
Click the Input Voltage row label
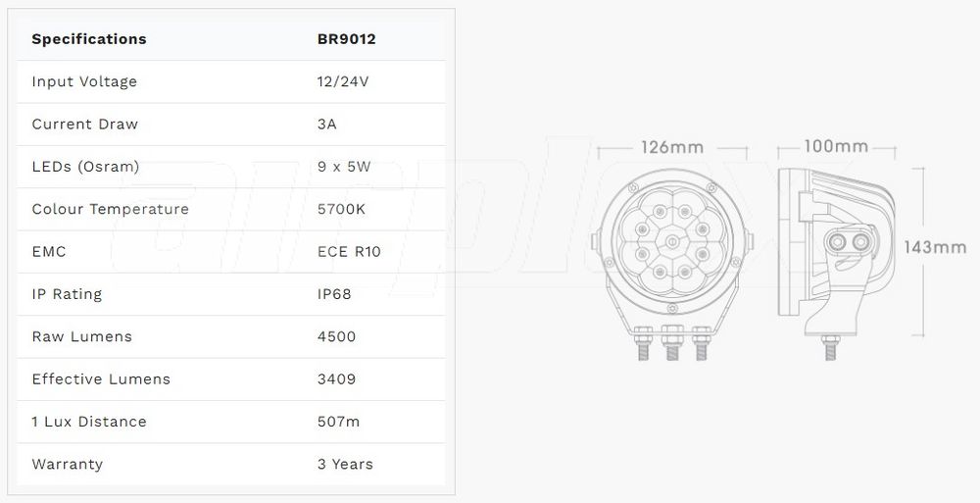click(84, 81)
